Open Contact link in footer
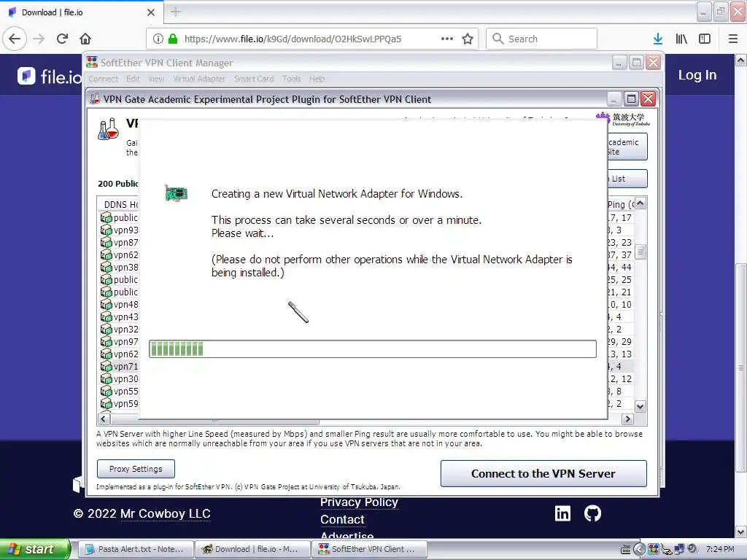Image resolution: width=747 pixels, height=560 pixels. (342, 519)
